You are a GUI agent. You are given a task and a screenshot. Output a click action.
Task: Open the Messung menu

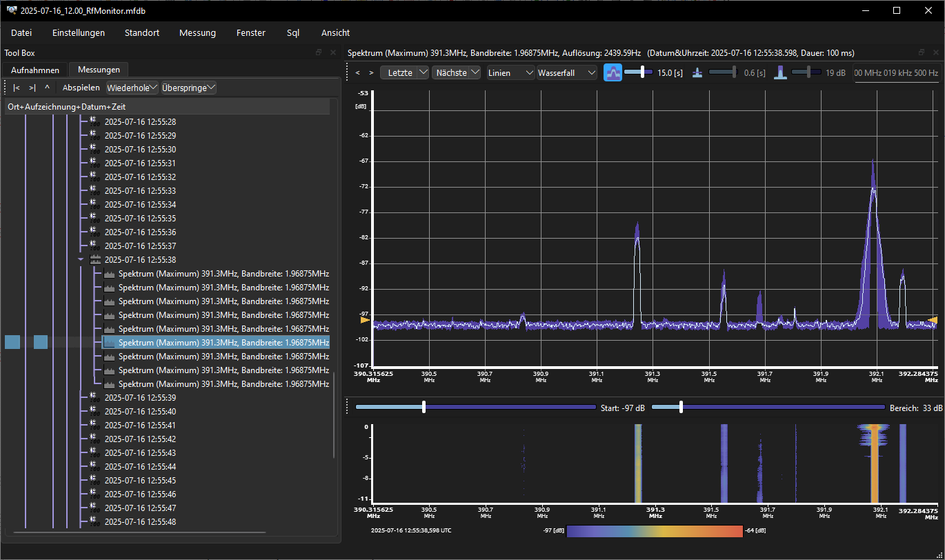tap(197, 32)
